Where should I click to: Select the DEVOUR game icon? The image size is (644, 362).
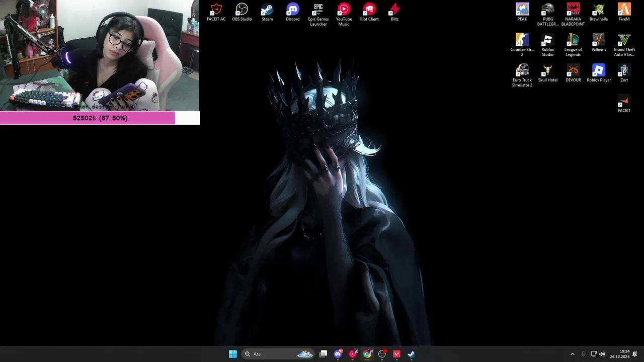(573, 74)
